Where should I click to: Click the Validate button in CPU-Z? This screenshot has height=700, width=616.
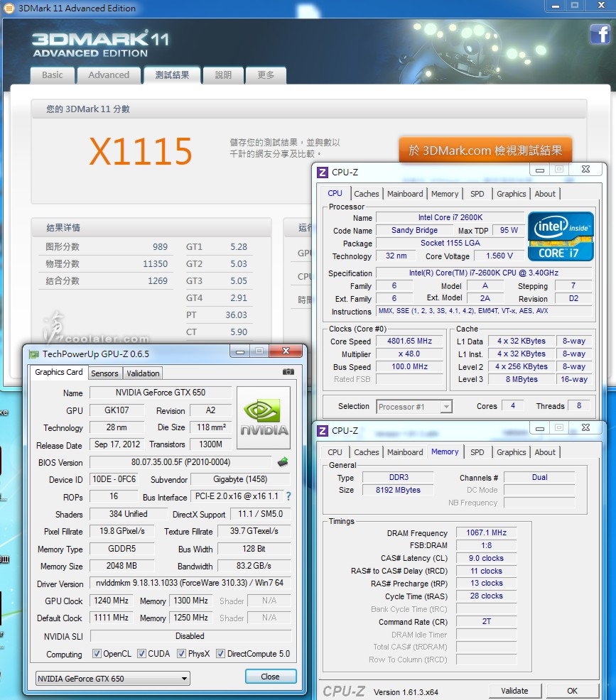pyautogui.click(x=514, y=691)
